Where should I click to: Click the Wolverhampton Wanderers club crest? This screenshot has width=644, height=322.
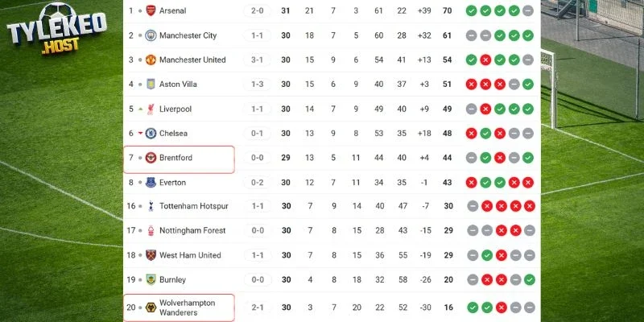pyautogui.click(x=151, y=308)
